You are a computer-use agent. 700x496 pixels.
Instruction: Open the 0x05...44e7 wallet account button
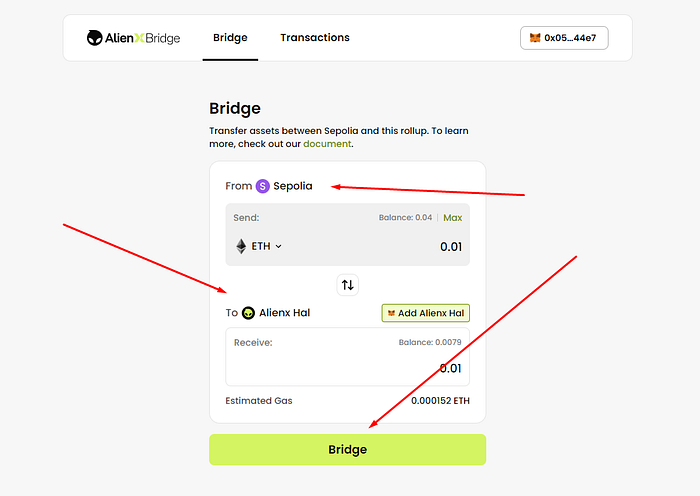[x=564, y=38]
